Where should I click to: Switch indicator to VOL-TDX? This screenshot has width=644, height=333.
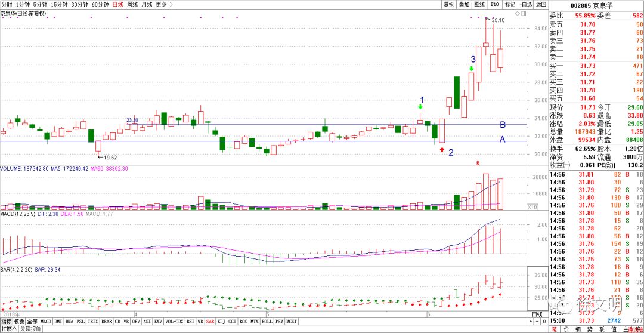[174, 321]
